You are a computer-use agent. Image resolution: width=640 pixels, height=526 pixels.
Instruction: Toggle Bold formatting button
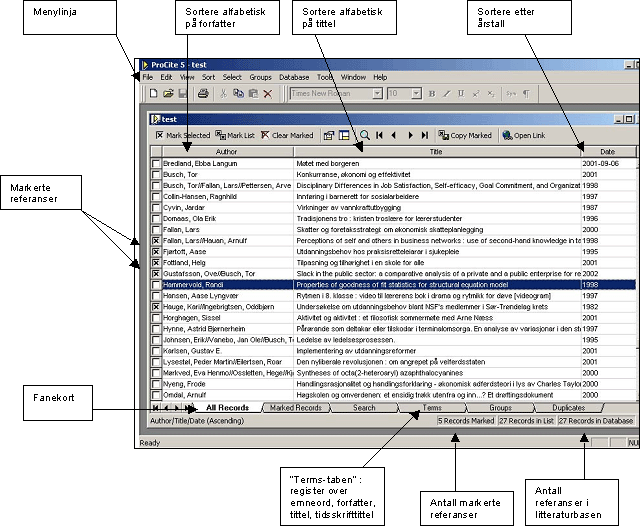[432, 94]
